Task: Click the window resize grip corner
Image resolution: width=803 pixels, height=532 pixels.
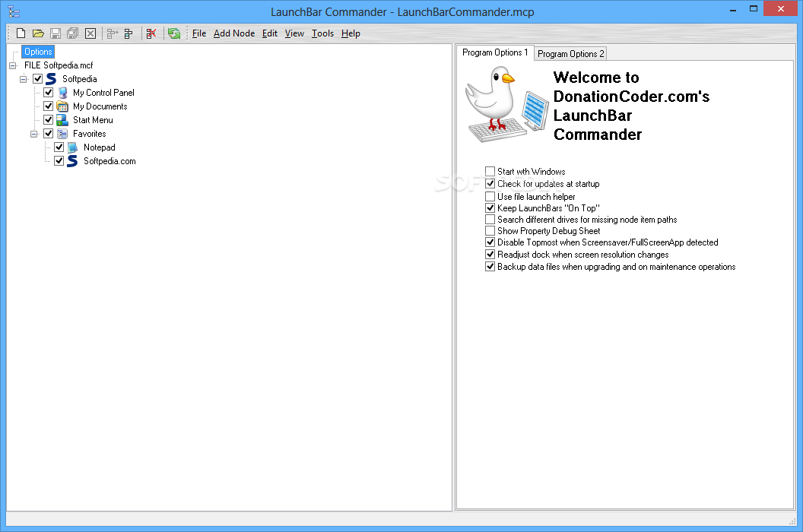Action: pyautogui.click(x=792, y=521)
